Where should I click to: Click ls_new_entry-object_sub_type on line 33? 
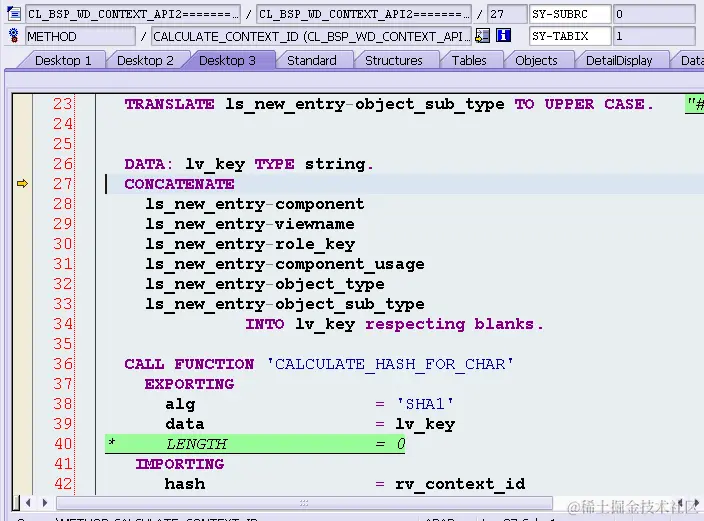pos(285,305)
